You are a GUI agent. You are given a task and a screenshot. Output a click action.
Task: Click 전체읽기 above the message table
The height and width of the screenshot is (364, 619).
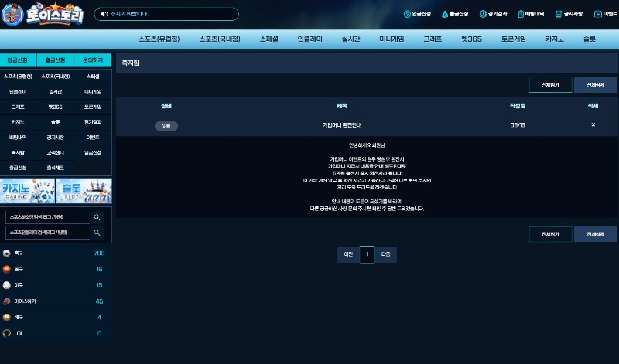pos(550,85)
